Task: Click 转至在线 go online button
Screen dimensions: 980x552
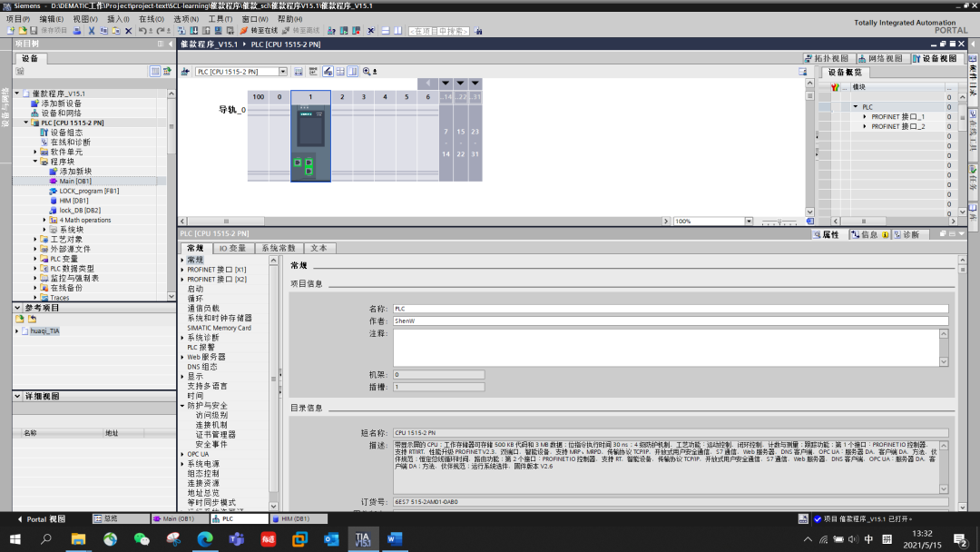Action: (259, 31)
